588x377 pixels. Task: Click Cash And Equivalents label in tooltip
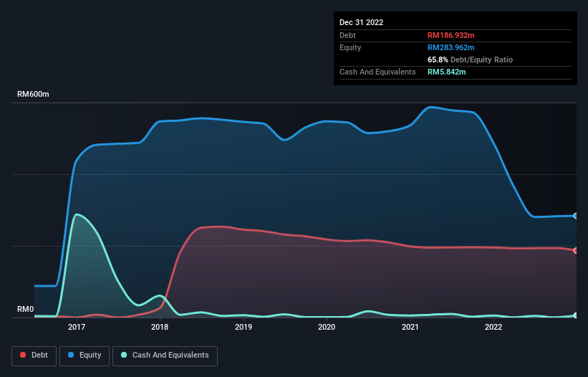coord(377,72)
